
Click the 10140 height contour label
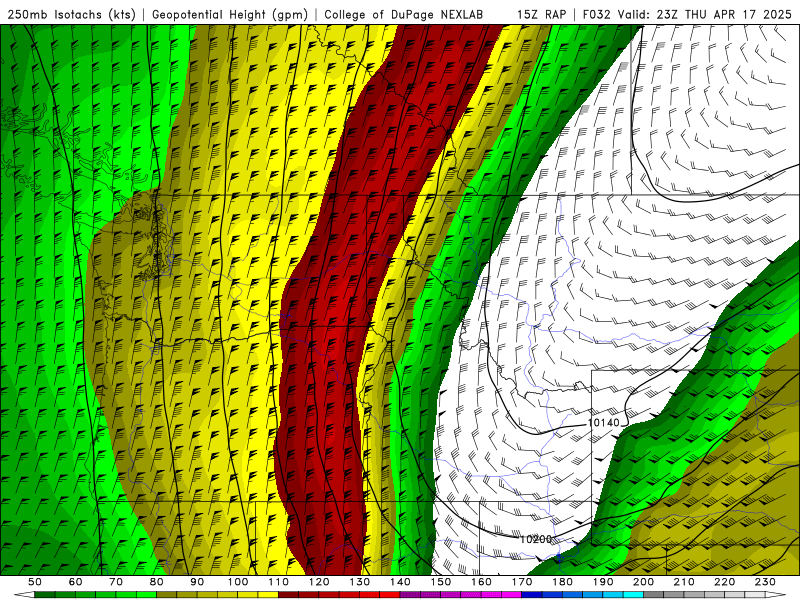pos(603,422)
